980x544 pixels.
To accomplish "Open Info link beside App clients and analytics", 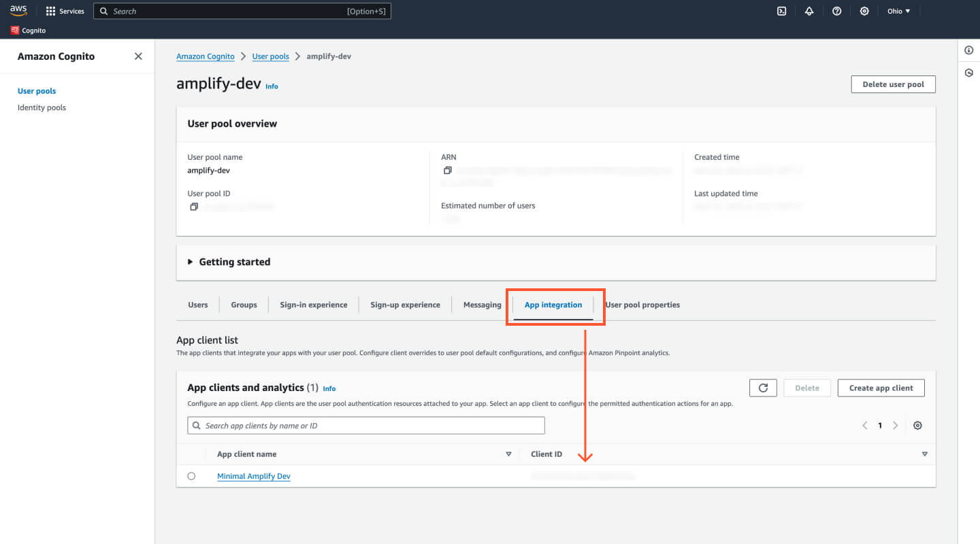I will point(329,389).
